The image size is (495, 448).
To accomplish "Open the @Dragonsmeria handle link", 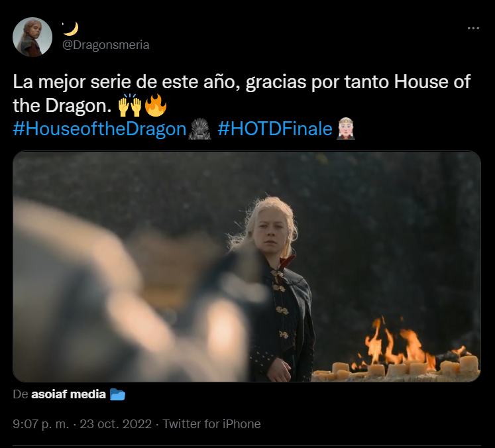I will [x=106, y=45].
